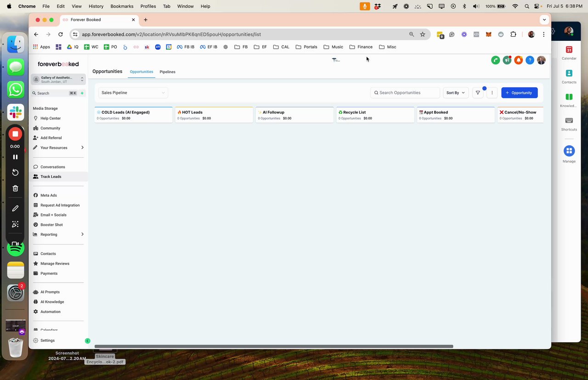588x380 pixels.
Task: Click the green lightning quick actions icon
Action: click(x=82, y=93)
